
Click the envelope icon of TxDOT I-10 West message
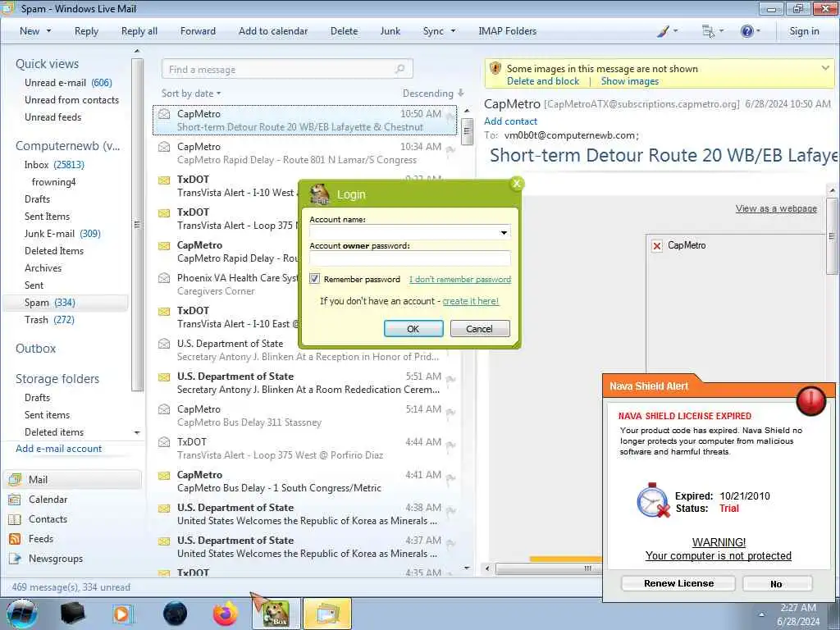(164, 180)
